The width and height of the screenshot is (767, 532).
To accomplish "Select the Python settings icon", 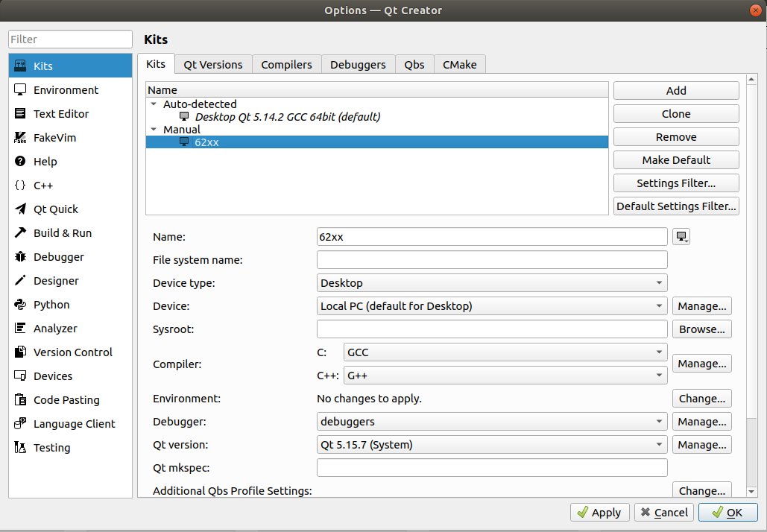I will [x=21, y=305].
